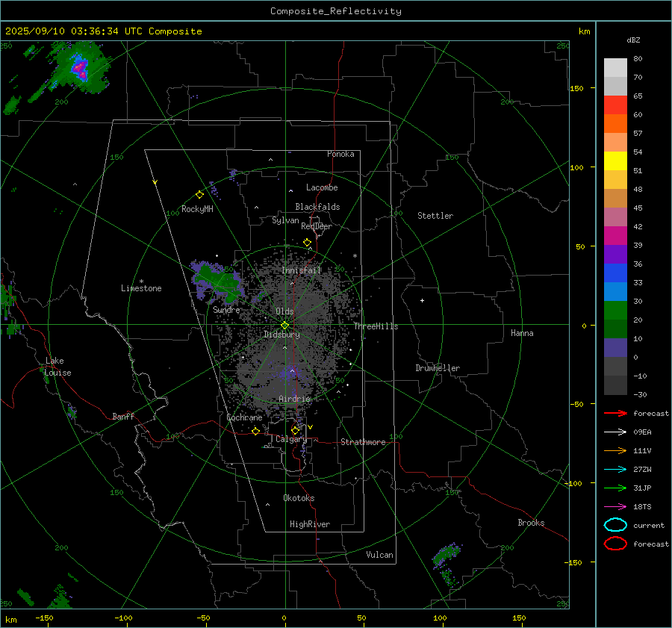This screenshot has height=628, width=672.
Task: Select the red 65-60 dBZ legend swatch
Action: tap(615, 105)
